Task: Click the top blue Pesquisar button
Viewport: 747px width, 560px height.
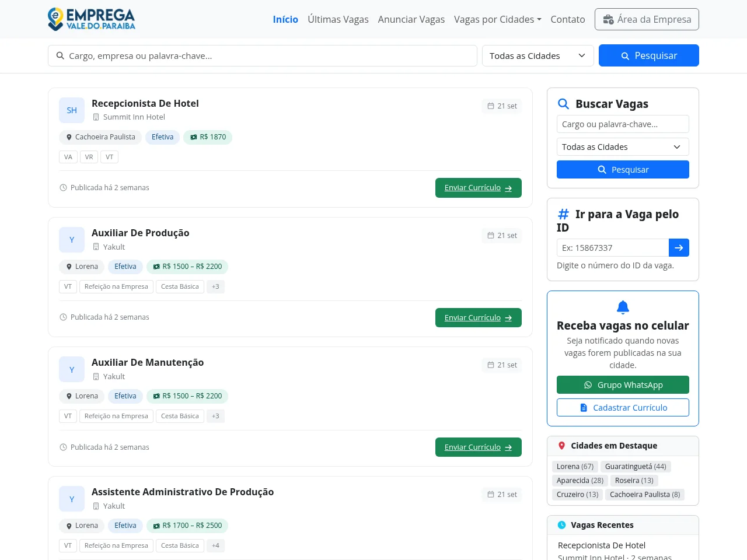Action: [649, 55]
